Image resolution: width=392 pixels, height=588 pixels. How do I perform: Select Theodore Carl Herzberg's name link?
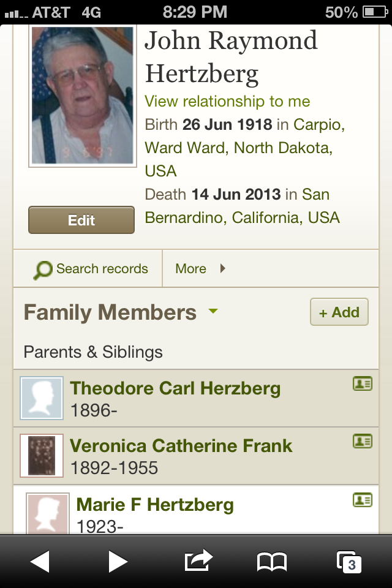[x=176, y=388]
